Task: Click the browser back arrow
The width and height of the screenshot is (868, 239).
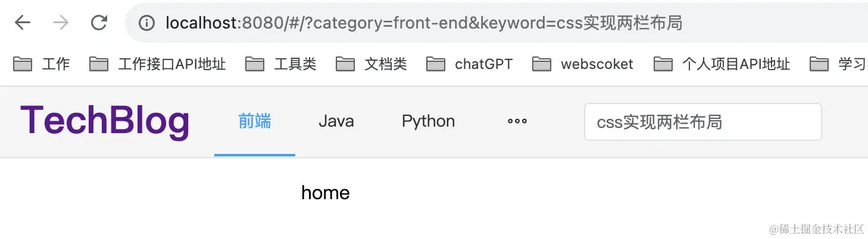Action: (23, 23)
